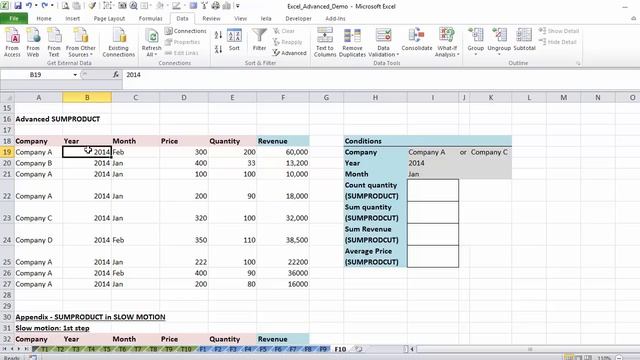640x360 pixels.
Task: Select the Sum Revenue result cell
Action: pyautogui.click(x=433, y=234)
